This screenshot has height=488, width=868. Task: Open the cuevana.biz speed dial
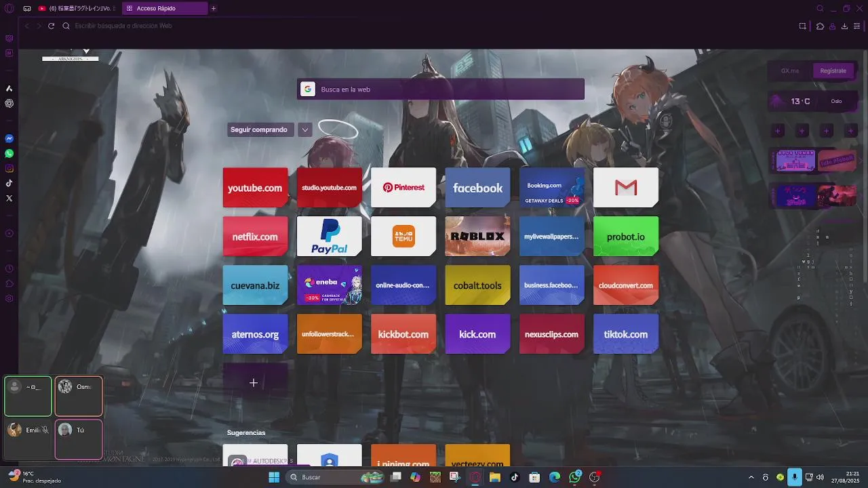coord(255,285)
